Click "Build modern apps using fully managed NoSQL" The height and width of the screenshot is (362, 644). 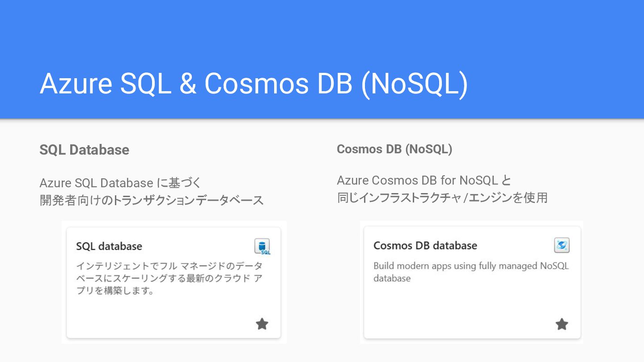click(471, 266)
